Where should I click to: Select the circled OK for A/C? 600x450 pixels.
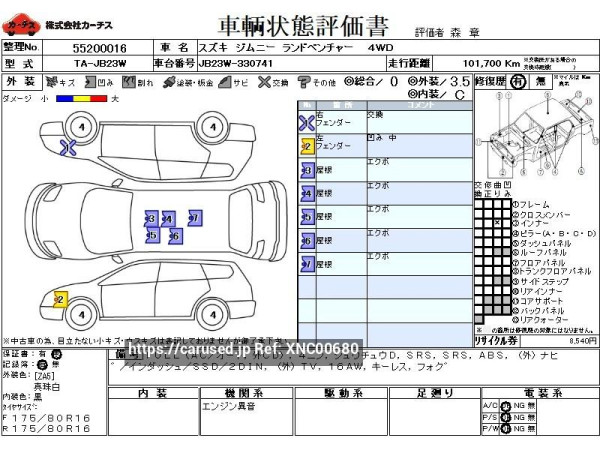coord(506,406)
